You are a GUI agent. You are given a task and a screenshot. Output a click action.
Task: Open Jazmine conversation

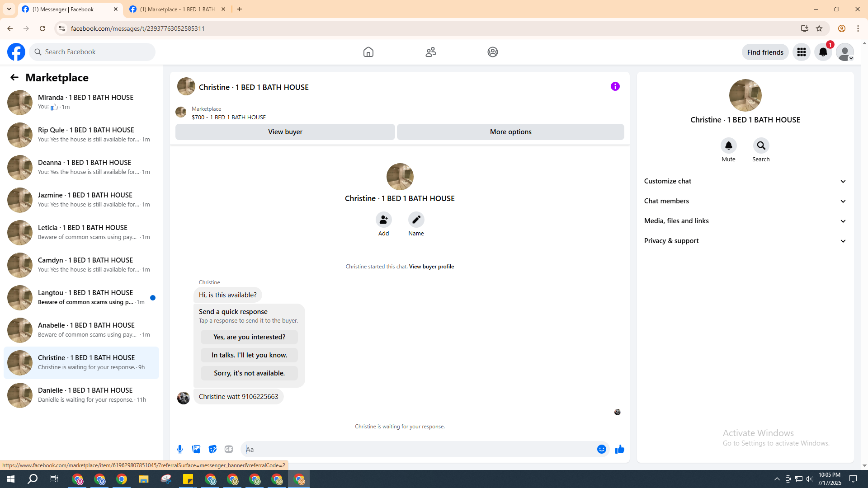[81, 200]
